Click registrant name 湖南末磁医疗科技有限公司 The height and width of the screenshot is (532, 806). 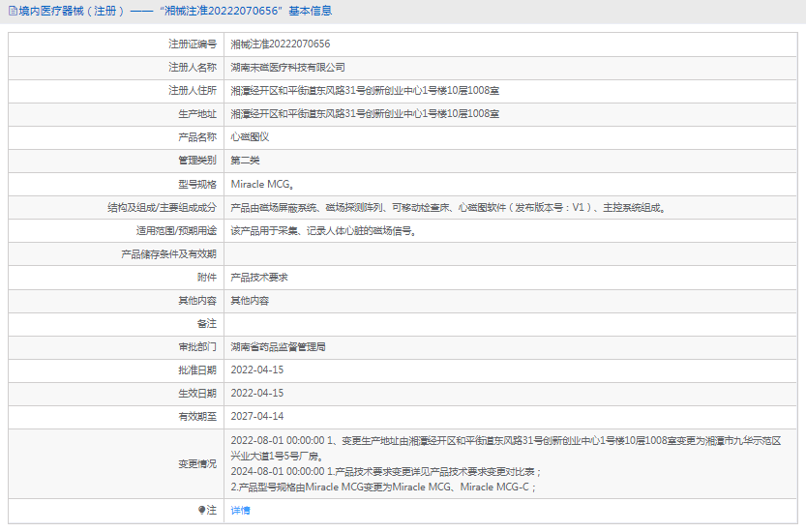[x=288, y=68]
